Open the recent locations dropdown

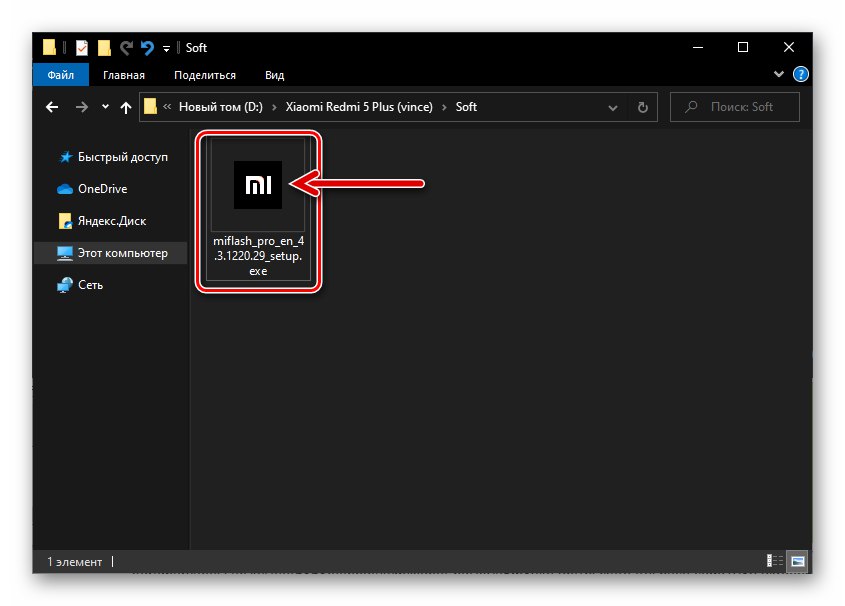105,107
